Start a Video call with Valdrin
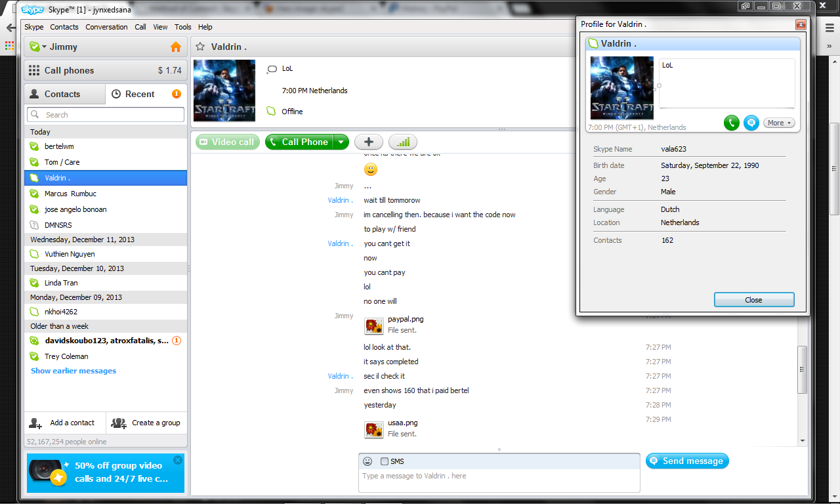 [228, 142]
